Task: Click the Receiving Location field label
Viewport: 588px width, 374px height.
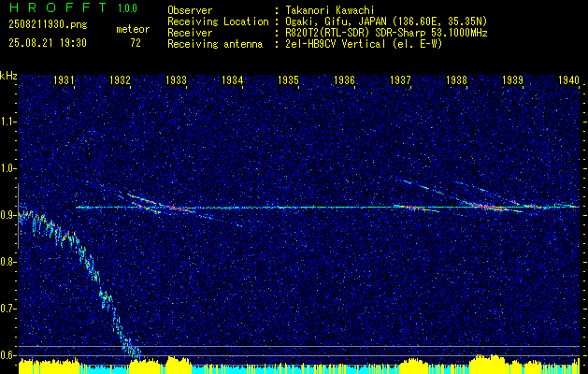Action: (218, 22)
